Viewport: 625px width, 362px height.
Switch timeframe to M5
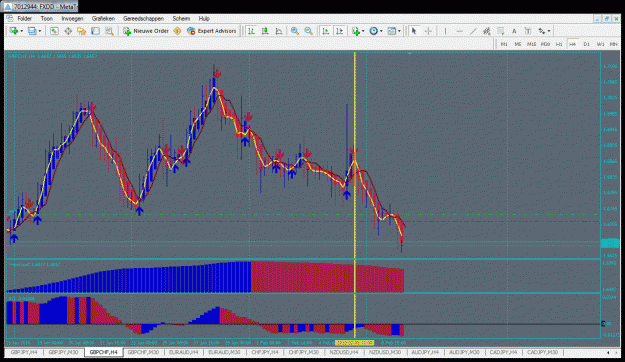pos(518,44)
